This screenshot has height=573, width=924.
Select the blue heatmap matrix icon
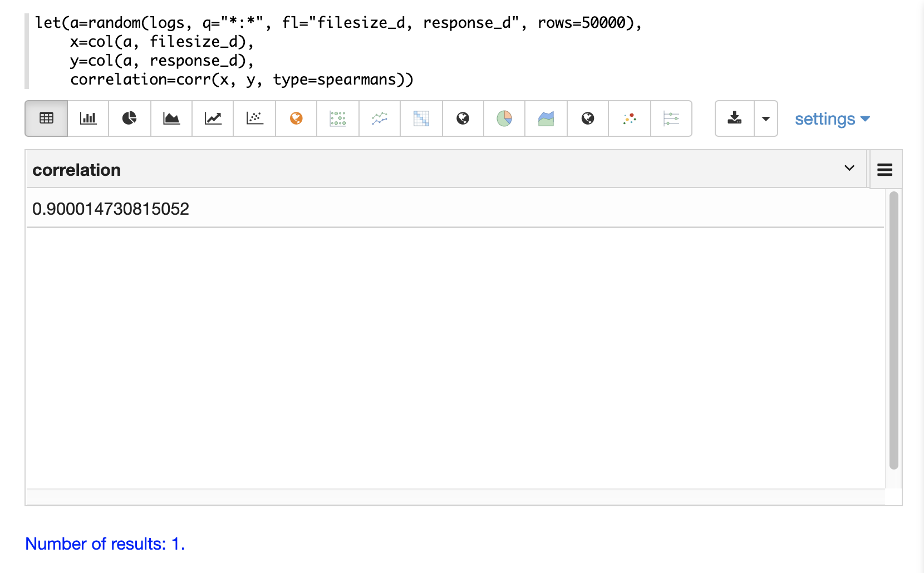(x=421, y=118)
